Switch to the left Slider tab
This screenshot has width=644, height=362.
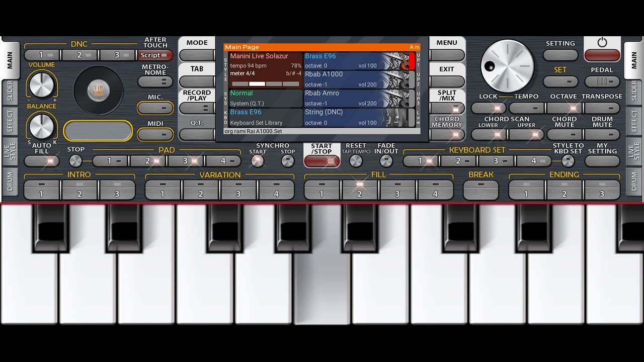pos(10,91)
